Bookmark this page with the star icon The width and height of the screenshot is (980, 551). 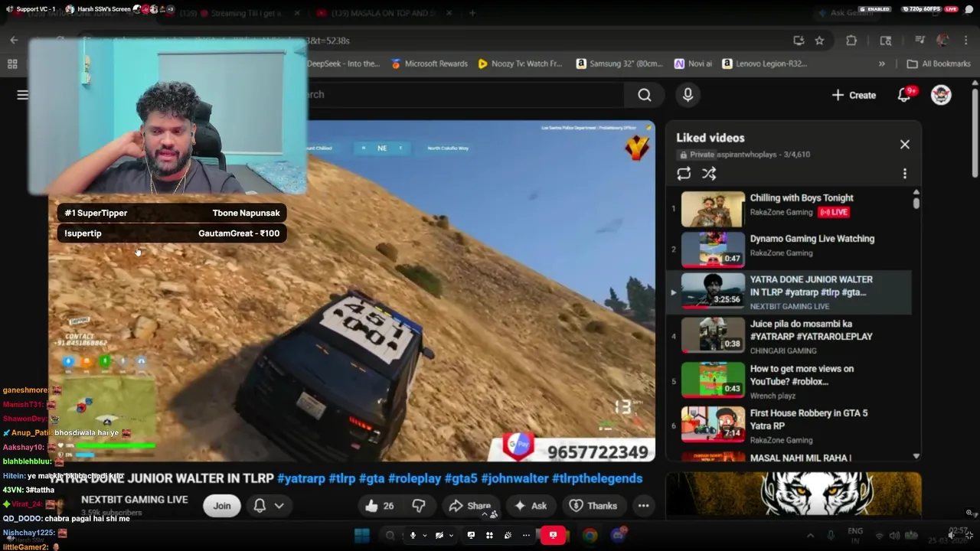pyautogui.click(x=819, y=41)
